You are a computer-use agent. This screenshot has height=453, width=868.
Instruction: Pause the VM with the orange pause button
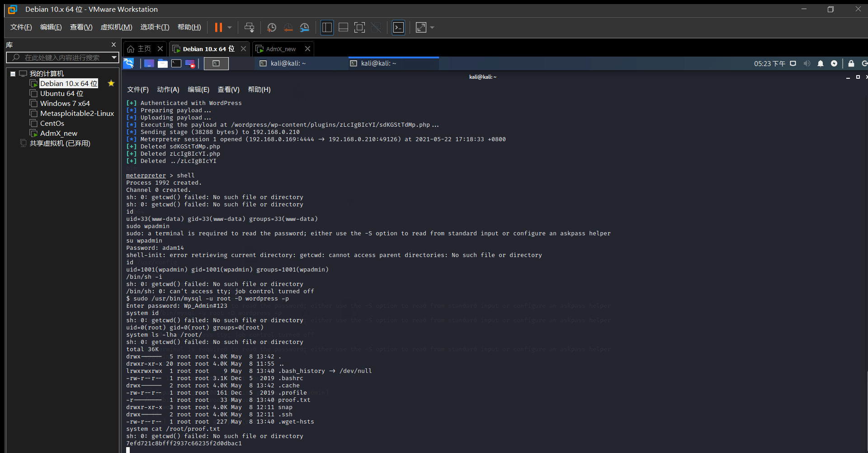pos(218,28)
